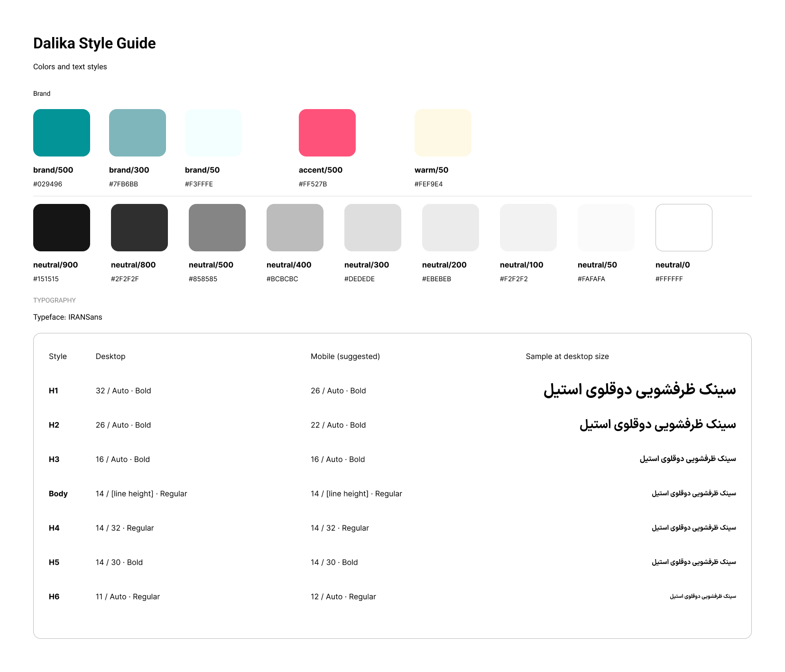Viewport: 785px width, 672px height.
Task: Select the H1 row label
Action: click(x=54, y=391)
